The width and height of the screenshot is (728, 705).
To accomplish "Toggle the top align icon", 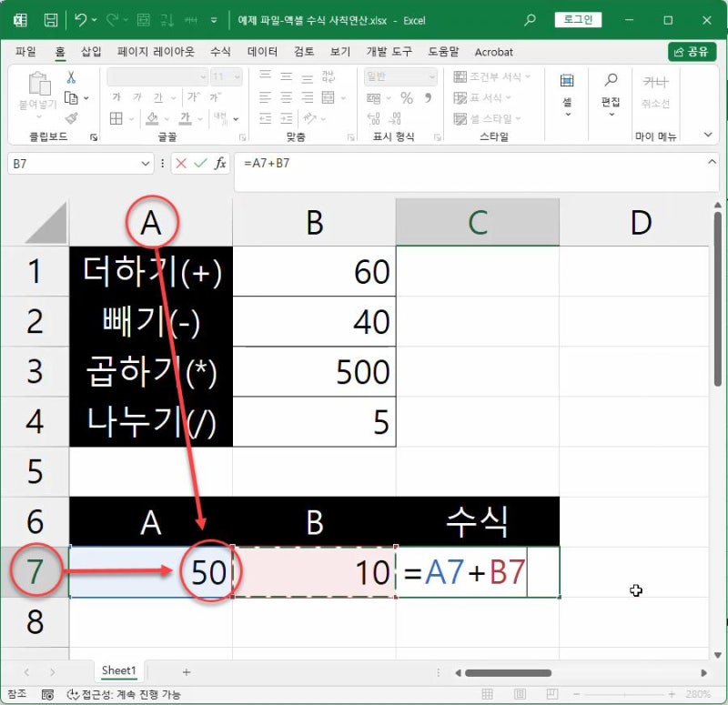I will (x=265, y=76).
